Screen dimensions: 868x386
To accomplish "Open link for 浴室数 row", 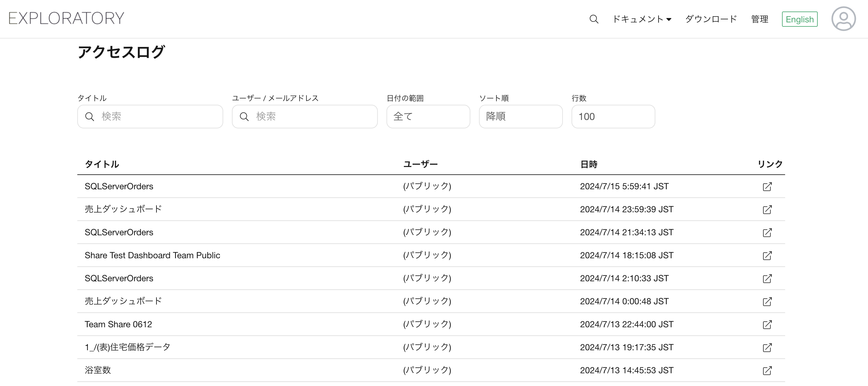I will pyautogui.click(x=767, y=370).
